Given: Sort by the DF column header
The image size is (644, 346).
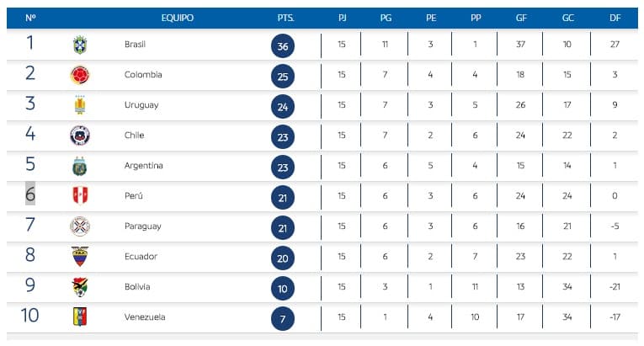Looking at the screenshot, I should tap(615, 18).
